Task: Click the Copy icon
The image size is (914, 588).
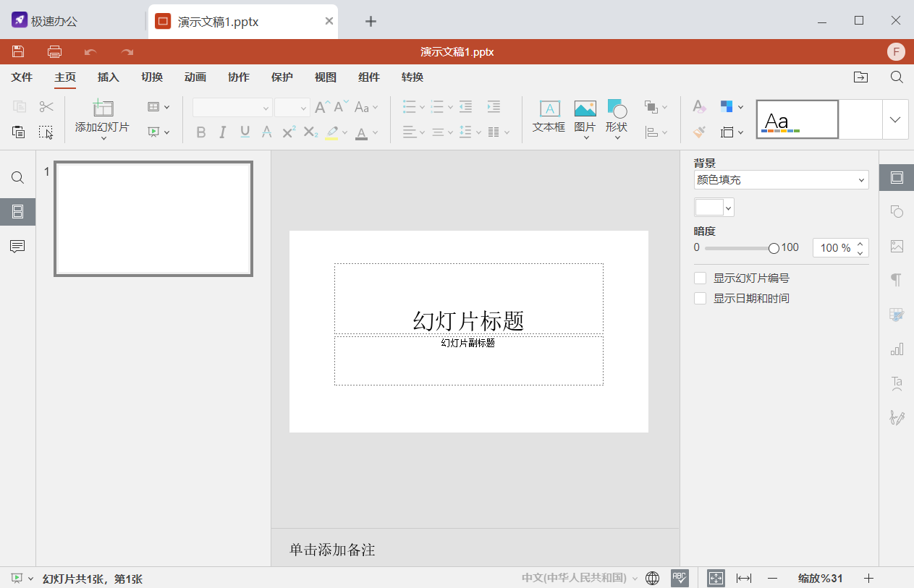Action: [x=19, y=107]
